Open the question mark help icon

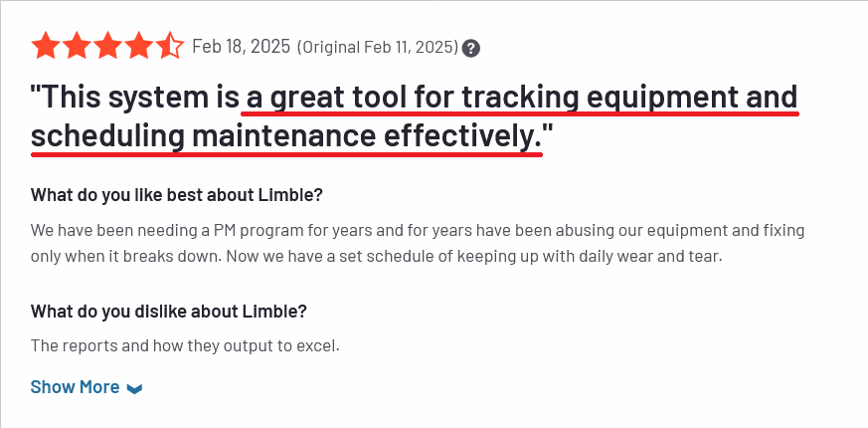coord(472,48)
